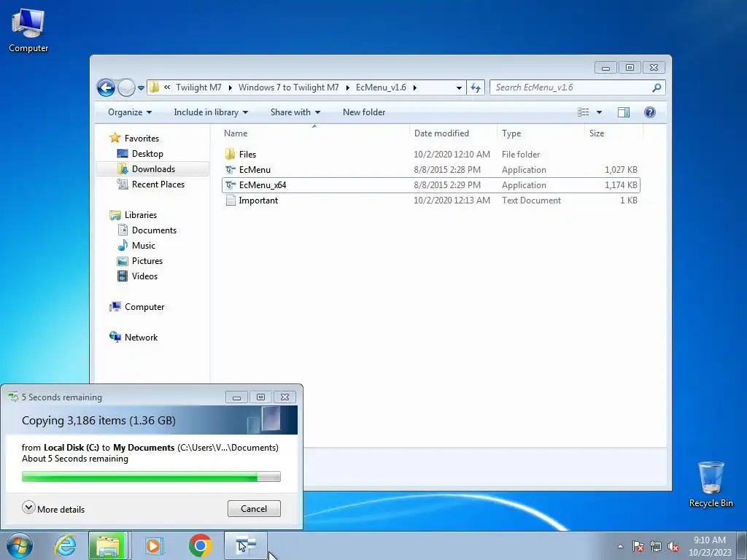Select Libraries in navigation pane
The height and width of the screenshot is (560, 747).
[141, 215]
